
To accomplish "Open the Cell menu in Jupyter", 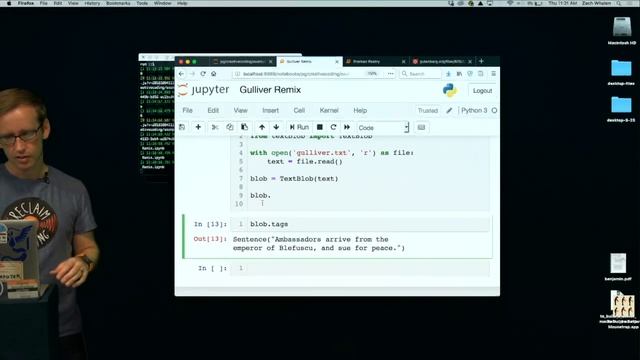I will pyautogui.click(x=299, y=111).
